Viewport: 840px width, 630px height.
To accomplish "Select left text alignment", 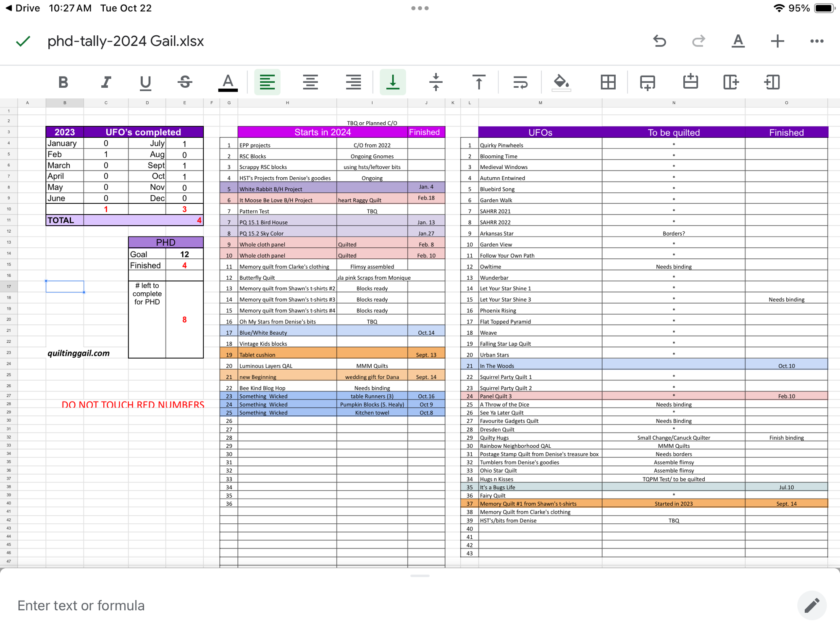I will (x=268, y=82).
